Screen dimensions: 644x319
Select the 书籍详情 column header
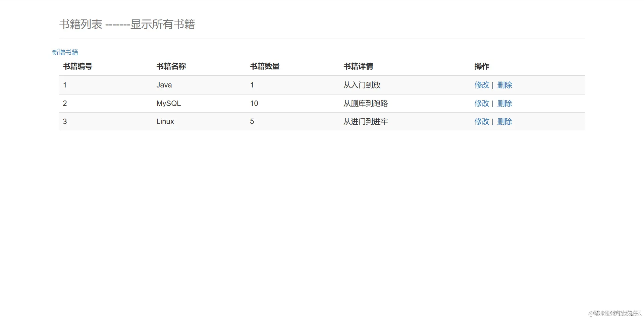[x=358, y=66]
